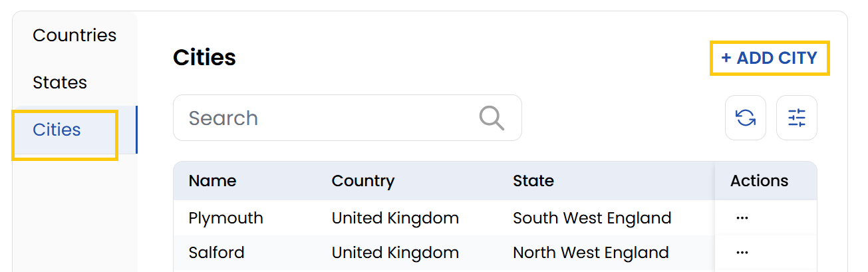Click United Kingdom in the Salford row
The width and height of the screenshot is (868, 272).
[x=395, y=253]
